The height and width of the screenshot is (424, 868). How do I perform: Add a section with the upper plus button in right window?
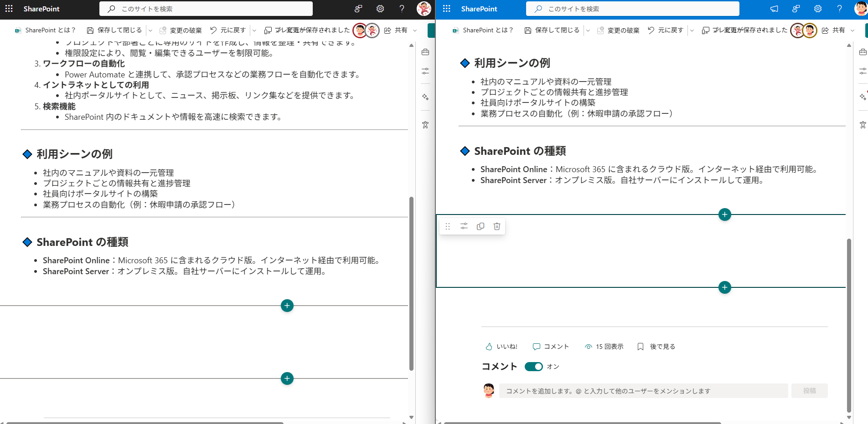(x=725, y=215)
